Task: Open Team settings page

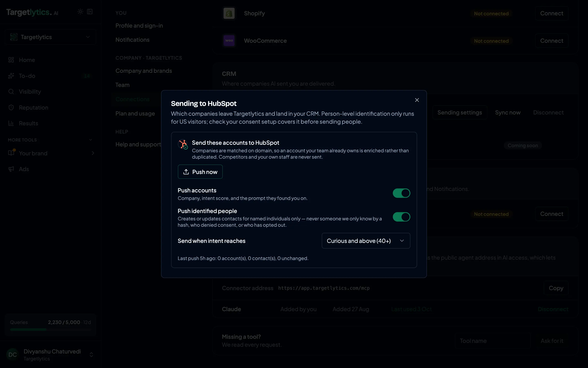Action: tap(122, 85)
